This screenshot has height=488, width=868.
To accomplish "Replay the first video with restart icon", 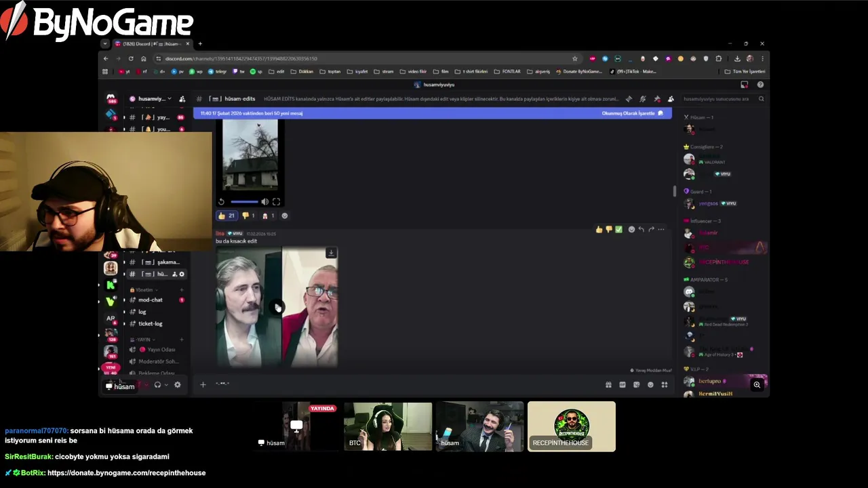I will (x=221, y=201).
